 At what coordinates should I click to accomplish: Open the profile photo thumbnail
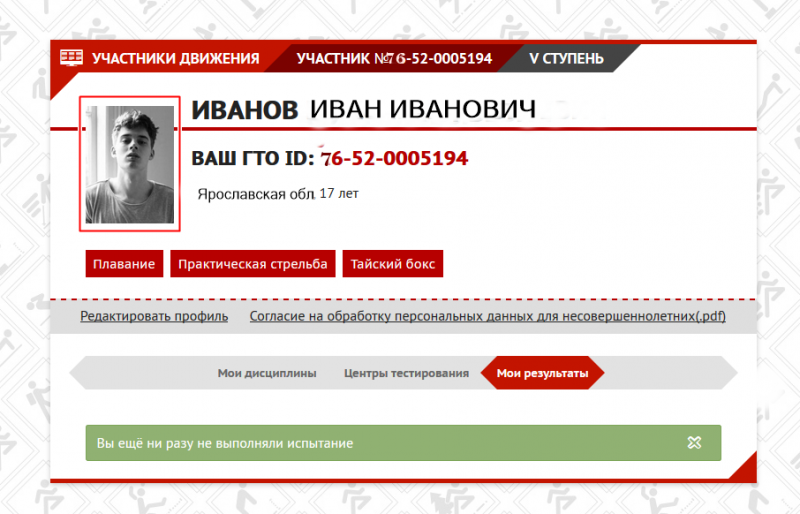pyautogui.click(x=130, y=164)
